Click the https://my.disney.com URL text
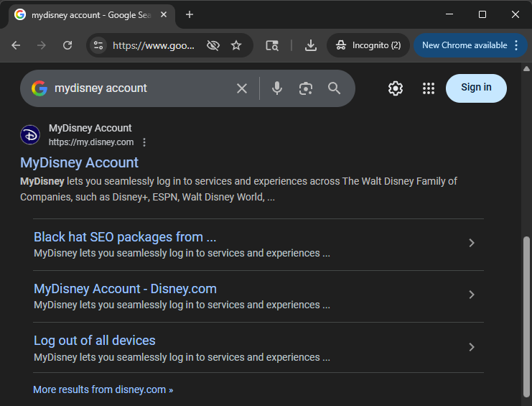Screen dimensions: 532x406 (91, 142)
